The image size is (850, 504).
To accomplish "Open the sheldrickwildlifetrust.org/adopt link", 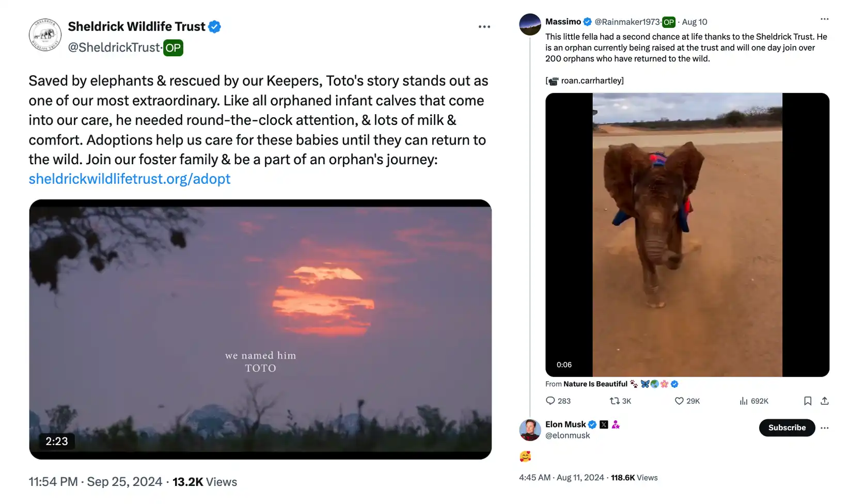I will click(x=130, y=179).
